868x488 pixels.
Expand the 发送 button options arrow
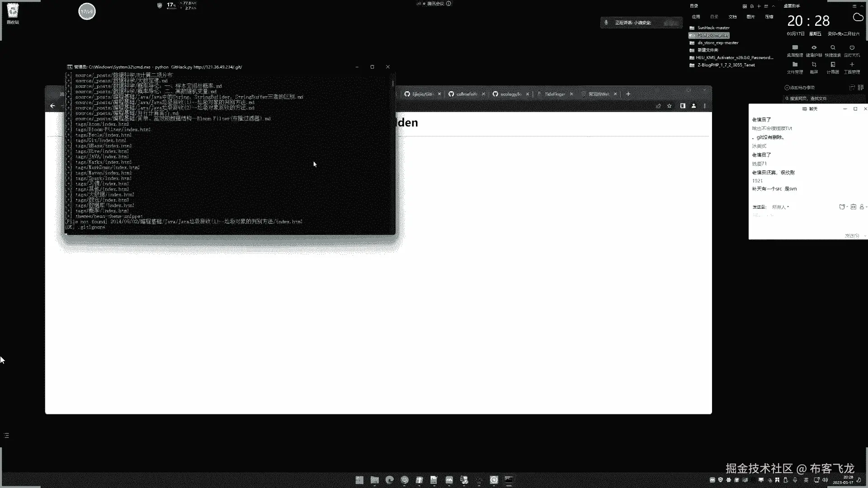coord(865,236)
